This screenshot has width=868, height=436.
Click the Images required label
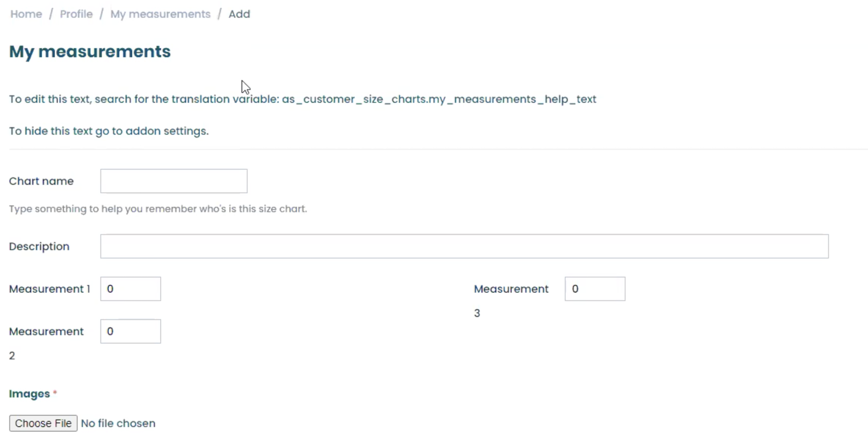pos(33,393)
